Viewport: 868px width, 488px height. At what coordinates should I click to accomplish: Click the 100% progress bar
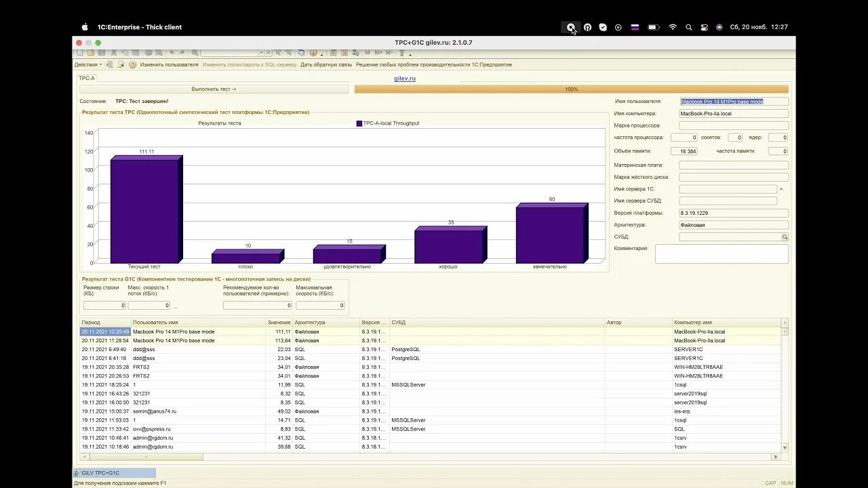(x=571, y=89)
